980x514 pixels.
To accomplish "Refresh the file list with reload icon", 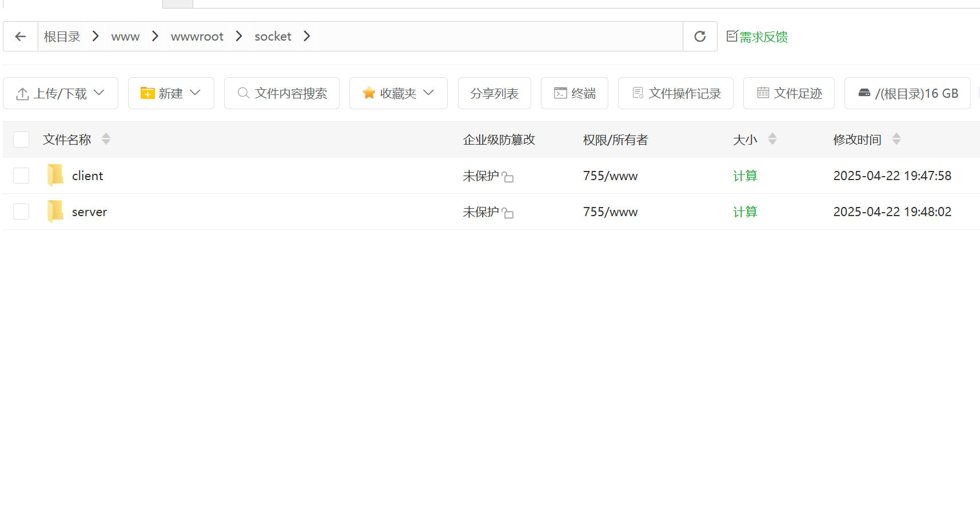I will coord(700,37).
